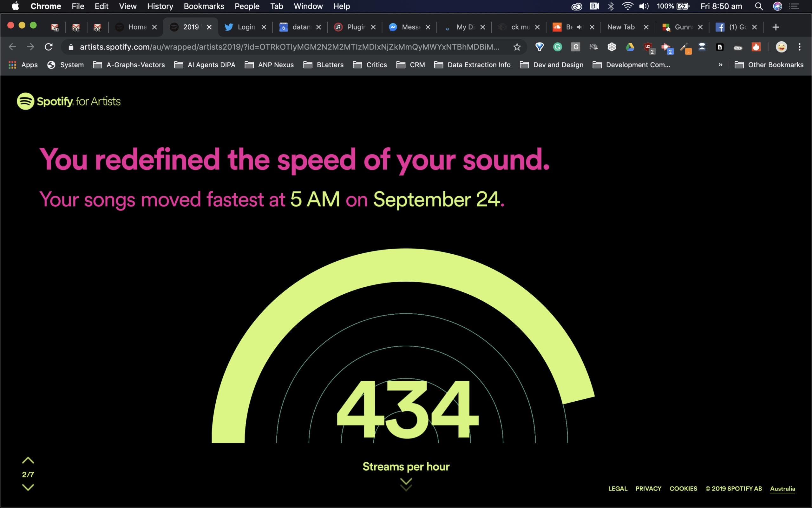812x508 pixels.
Task: Open the Apps bookmark shortcut
Action: (23, 65)
